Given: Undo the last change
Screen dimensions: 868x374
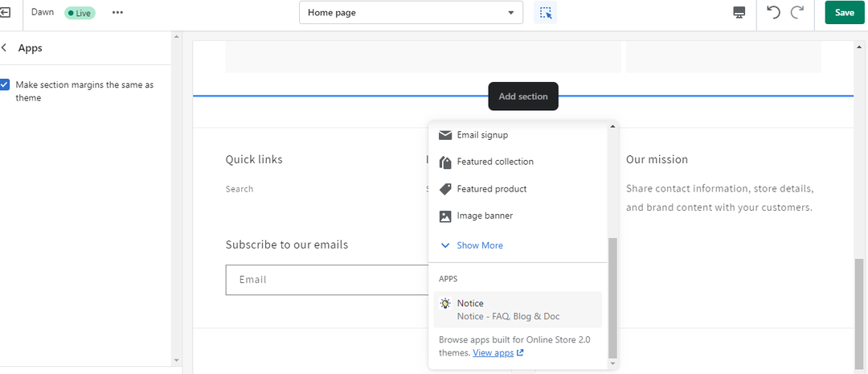Looking at the screenshot, I should (x=773, y=12).
